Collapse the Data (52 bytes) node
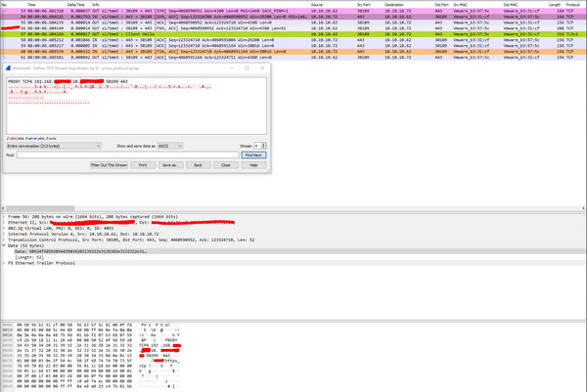Screen dimensions: 587x392 (x=4, y=245)
